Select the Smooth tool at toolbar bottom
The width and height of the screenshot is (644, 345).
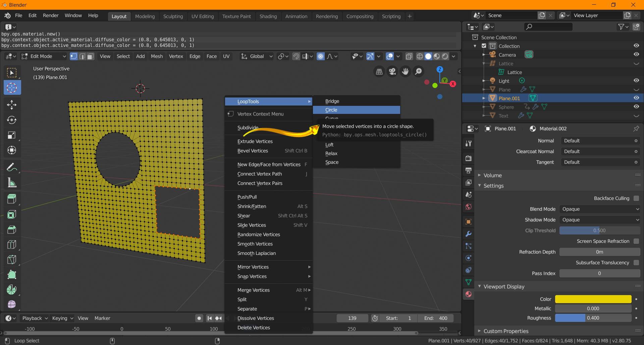(12, 304)
